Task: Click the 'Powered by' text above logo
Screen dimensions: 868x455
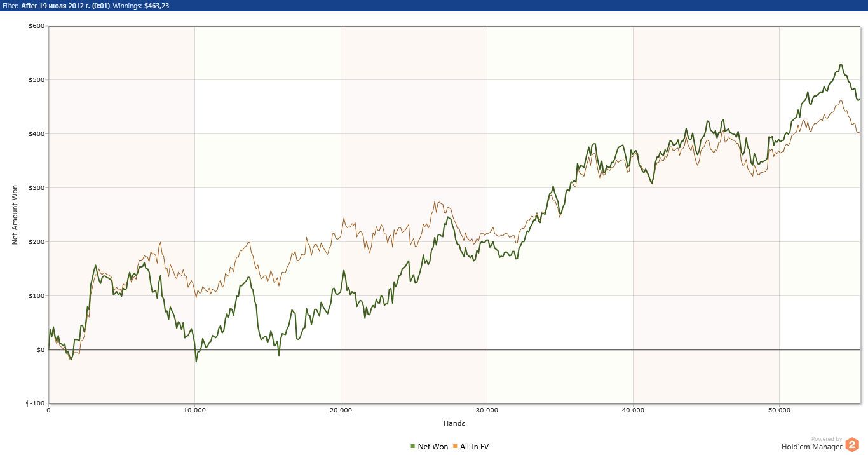Action: 827,439
